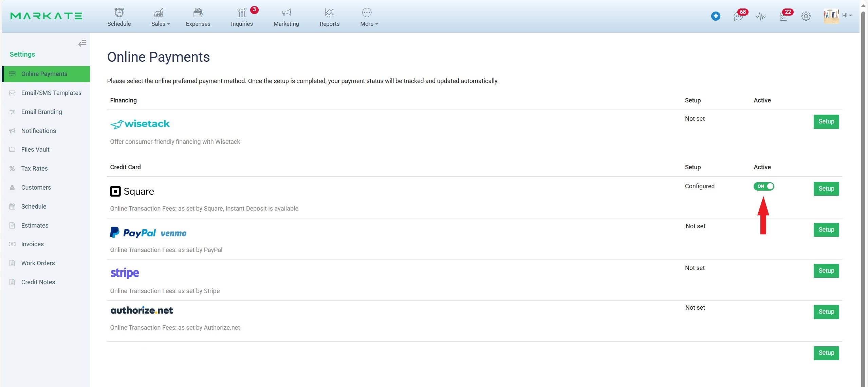Click the Markate logo
This screenshot has height=387, width=868.
click(x=46, y=16)
